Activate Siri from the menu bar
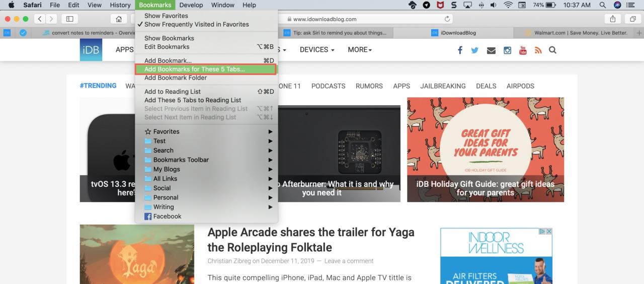 pyautogui.click(x=617, y=5)
